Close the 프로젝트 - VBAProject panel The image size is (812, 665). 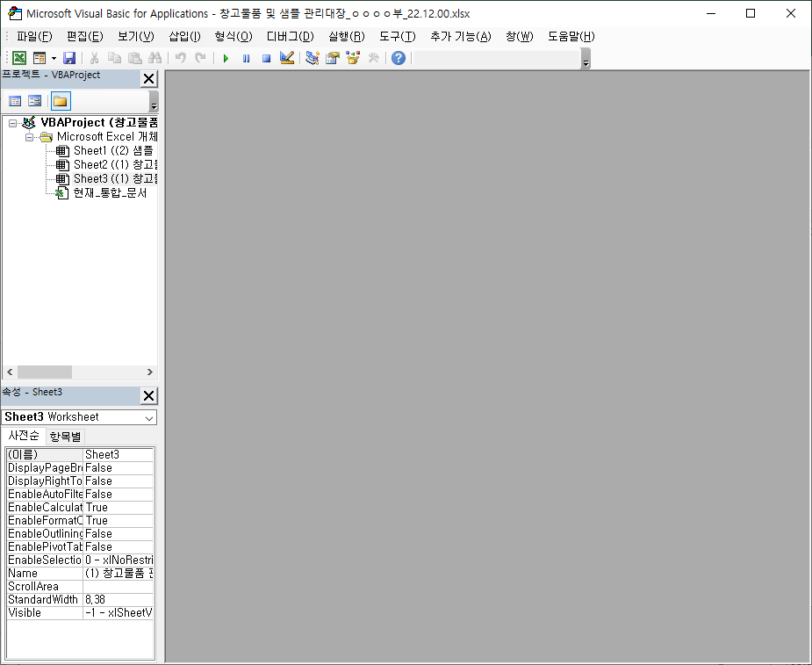tap(148, 79)
